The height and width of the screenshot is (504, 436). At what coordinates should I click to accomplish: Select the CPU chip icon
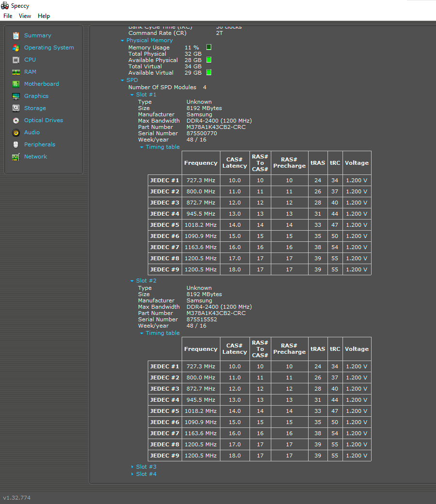(16, 60)
